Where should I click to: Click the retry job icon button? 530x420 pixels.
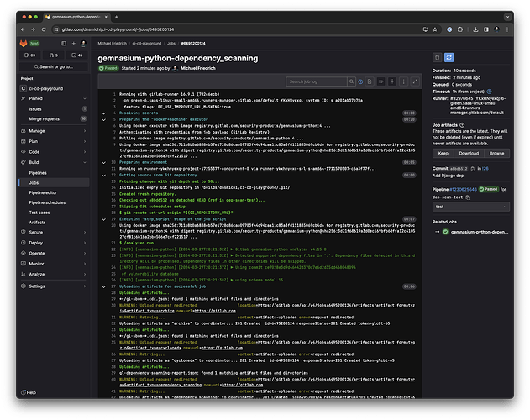(449, 57)
